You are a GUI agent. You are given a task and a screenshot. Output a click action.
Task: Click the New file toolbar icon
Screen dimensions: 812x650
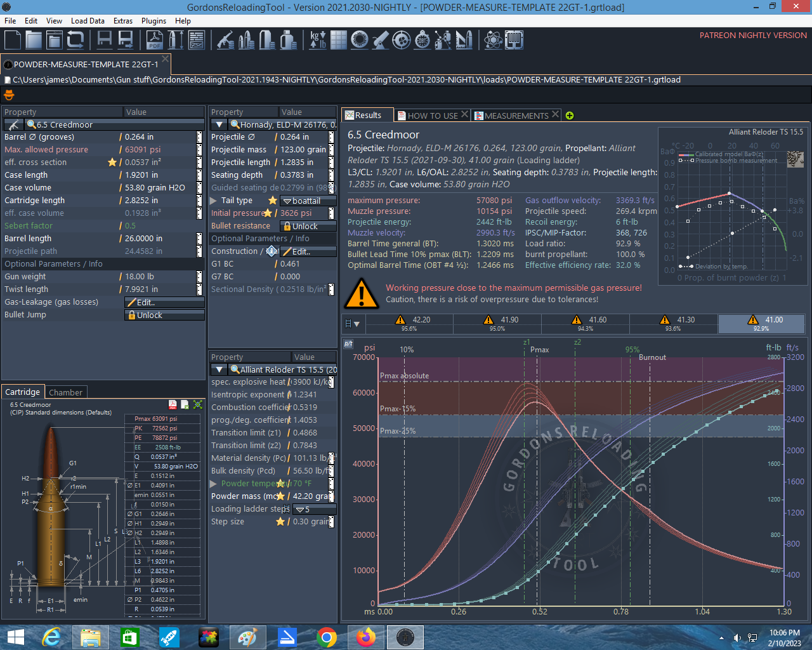pos(13,41)
